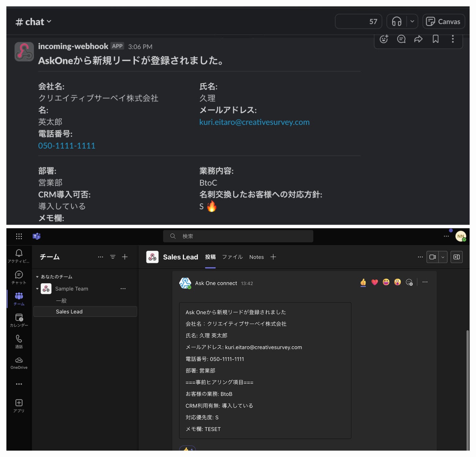Screen dimensions: 476x457
Task: Open 通話 calls in the Teams sidebar
Action: 19,342
